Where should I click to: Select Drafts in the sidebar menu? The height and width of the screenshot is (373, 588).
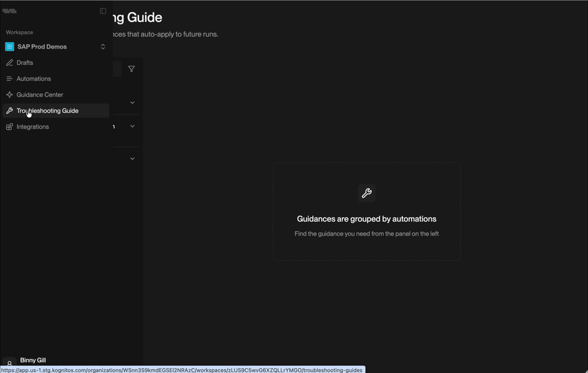26,62
